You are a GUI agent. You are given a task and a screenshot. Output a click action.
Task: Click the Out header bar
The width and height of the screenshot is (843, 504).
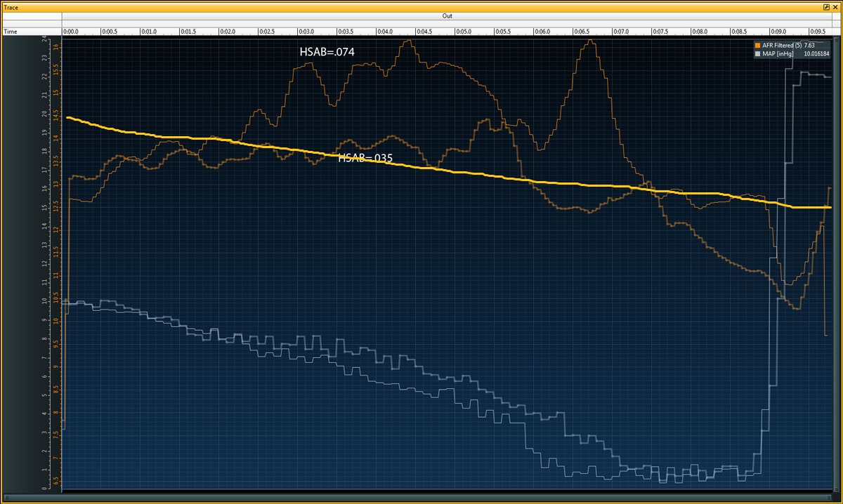(447, 15)
